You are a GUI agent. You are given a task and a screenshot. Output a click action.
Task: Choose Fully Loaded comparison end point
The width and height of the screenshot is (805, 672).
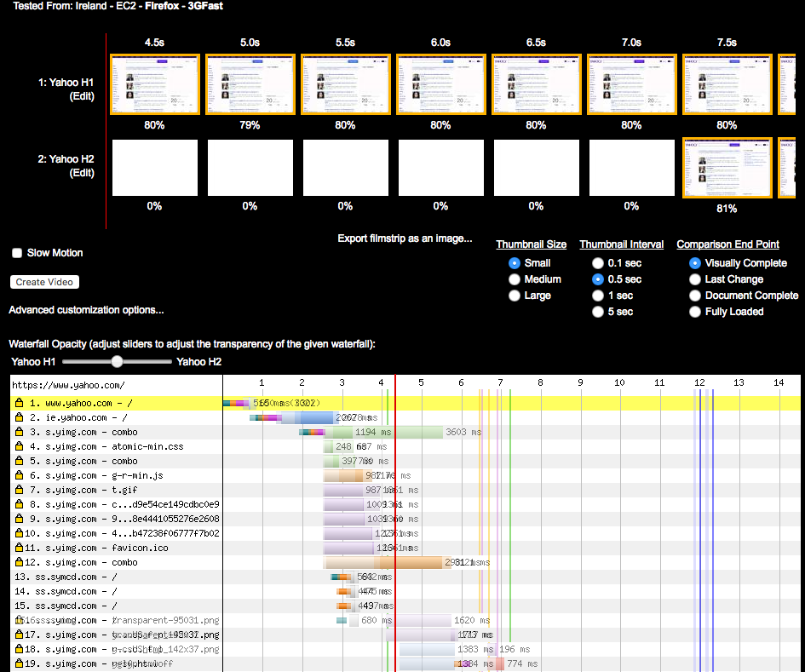pyautogui.click(x=695, y=312)
